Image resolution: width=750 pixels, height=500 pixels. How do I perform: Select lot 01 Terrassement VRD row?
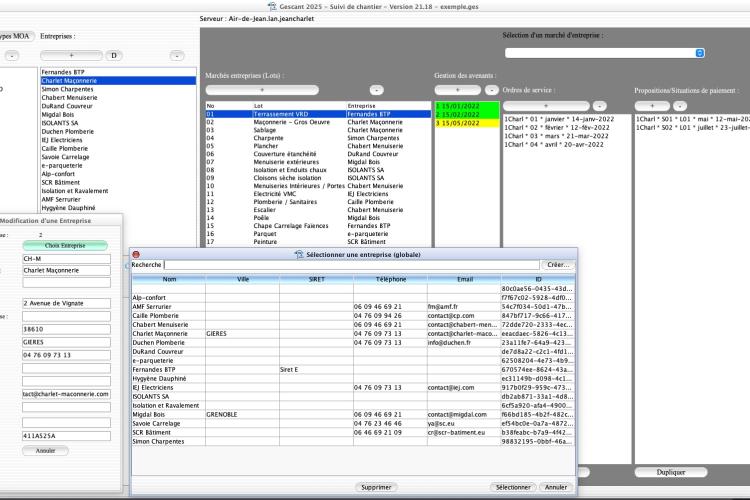click(318, 114)
